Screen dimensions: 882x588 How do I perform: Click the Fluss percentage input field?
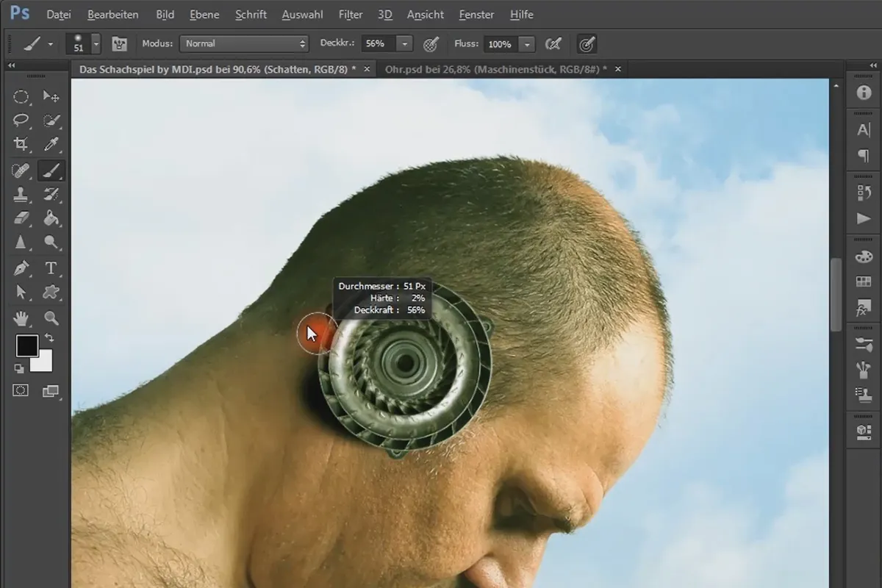500,44
